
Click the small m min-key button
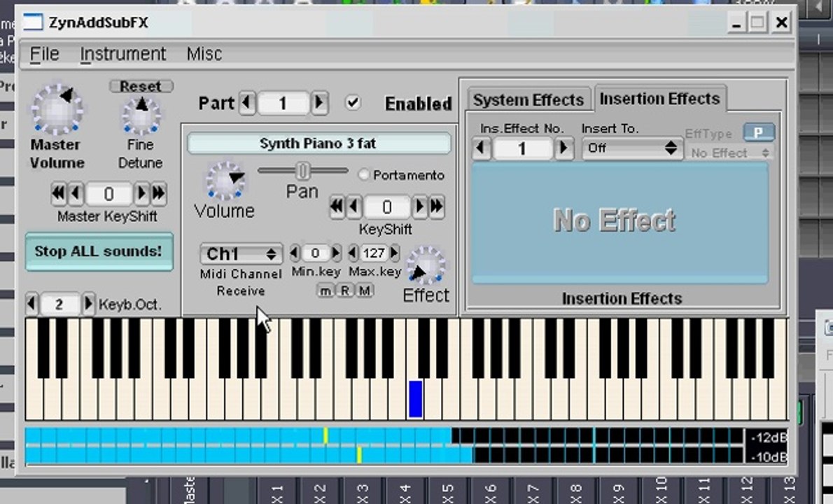(x=325, y=290)
